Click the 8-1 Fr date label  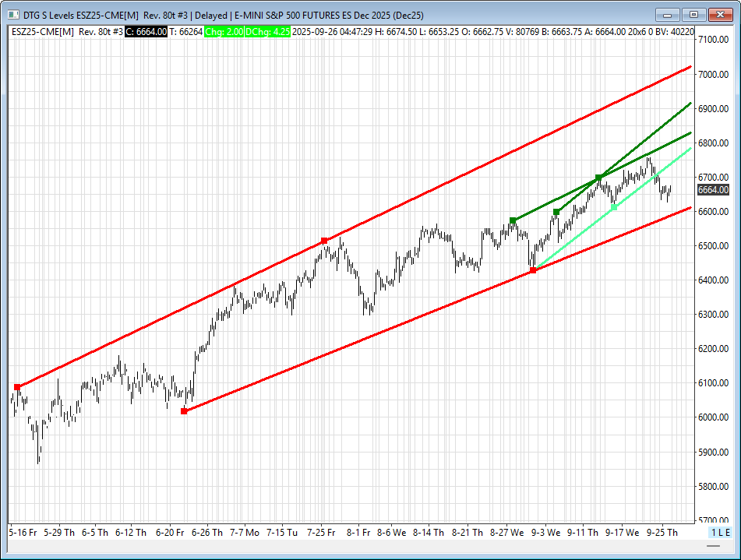pyautogui.click(x=358, y=533)
